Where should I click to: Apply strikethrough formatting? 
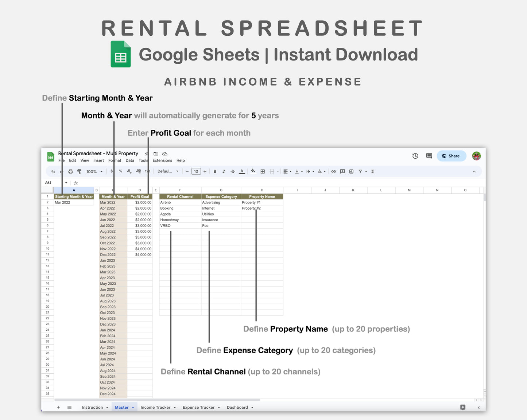(x=233, y=171)
